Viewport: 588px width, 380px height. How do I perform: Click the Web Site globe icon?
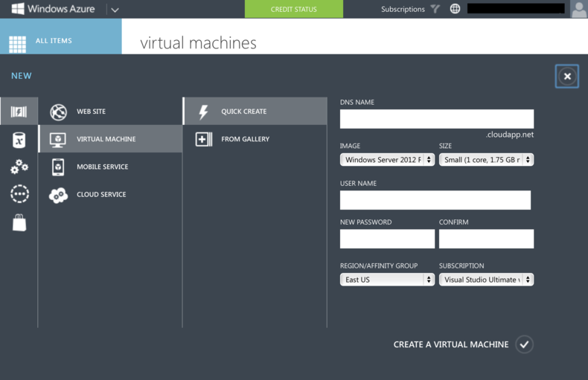click(x=58, y=112)
